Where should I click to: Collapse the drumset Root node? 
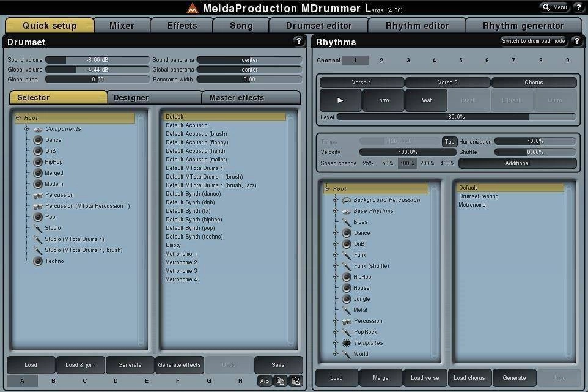point(18,117)
